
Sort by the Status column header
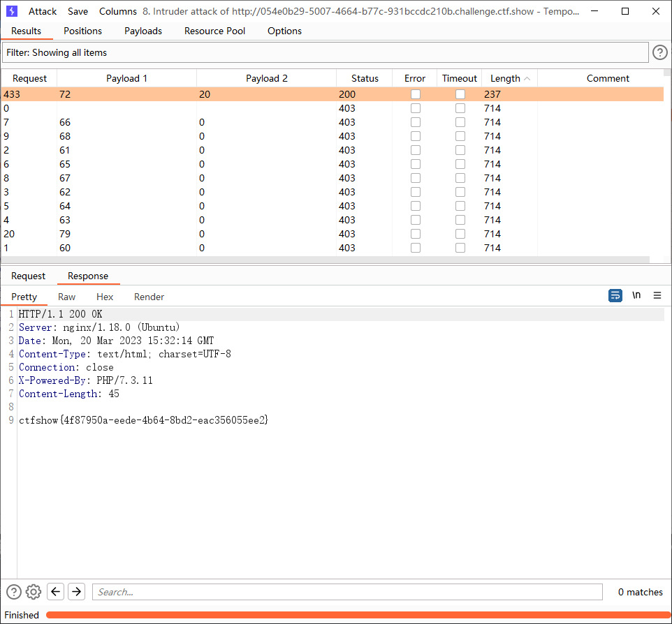(365, 78)
